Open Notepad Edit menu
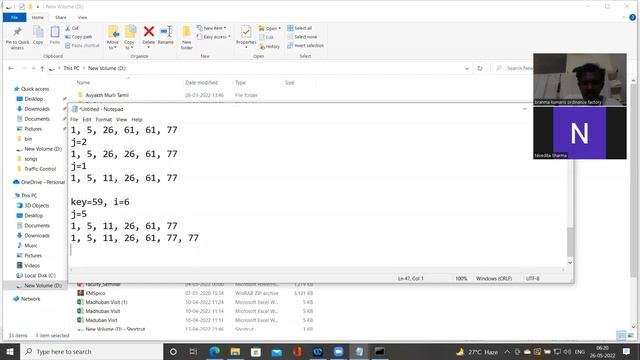 point(87,120)
